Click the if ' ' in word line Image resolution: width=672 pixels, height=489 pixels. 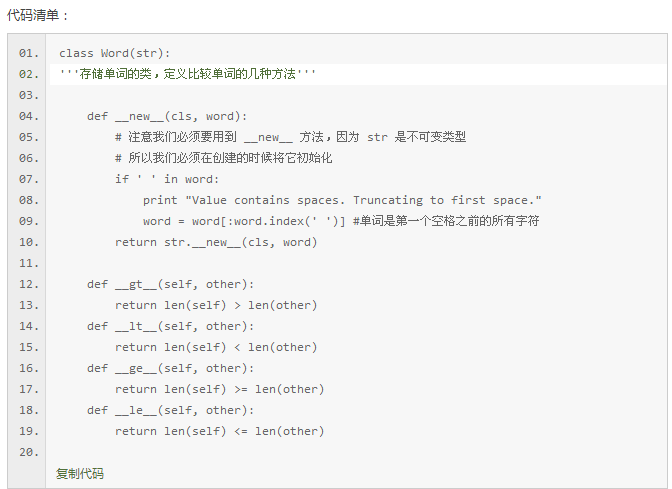[167, 179]
